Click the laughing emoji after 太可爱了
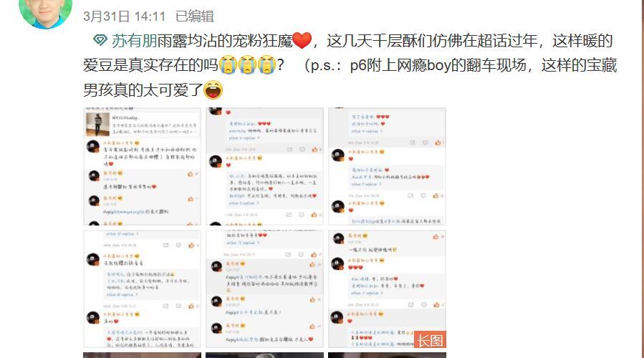644x358 pixels. (x=213, y=90)
